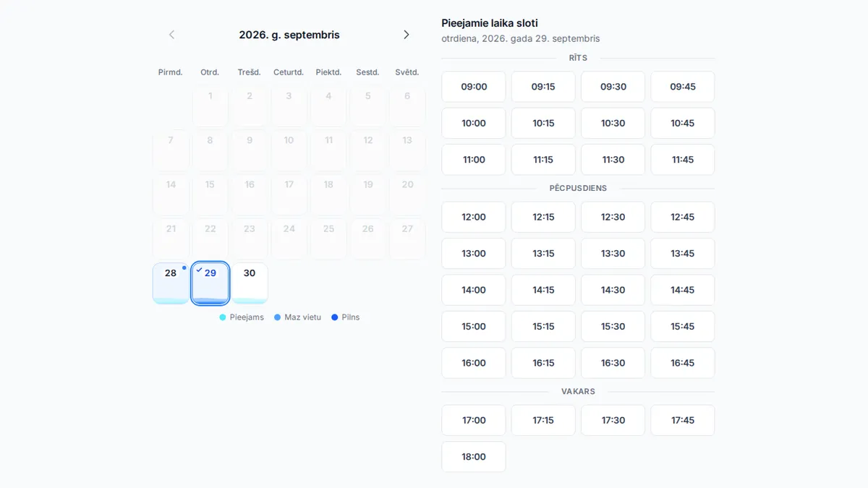Pick the 11:15 time slot
This screenshot has height=488, width=868.
[x=543, y=160]
